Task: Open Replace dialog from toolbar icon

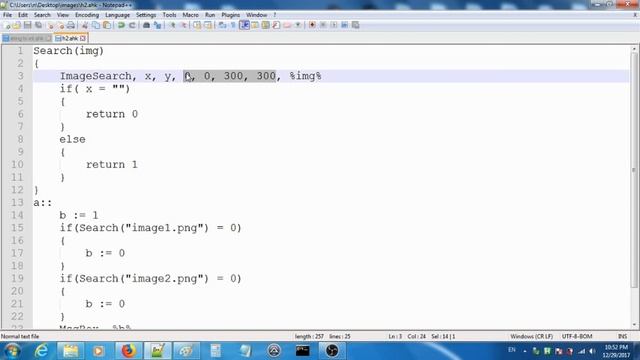Action: pos(157,25)
